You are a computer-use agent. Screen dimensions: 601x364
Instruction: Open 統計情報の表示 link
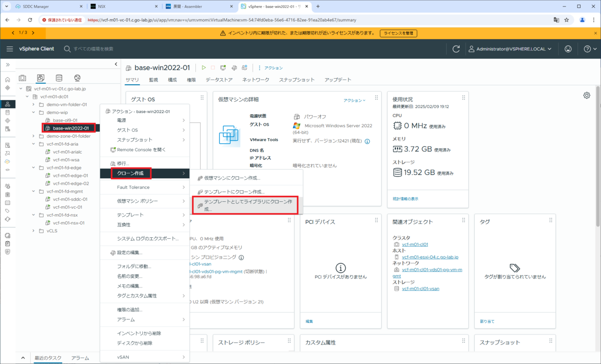(406, 199)
